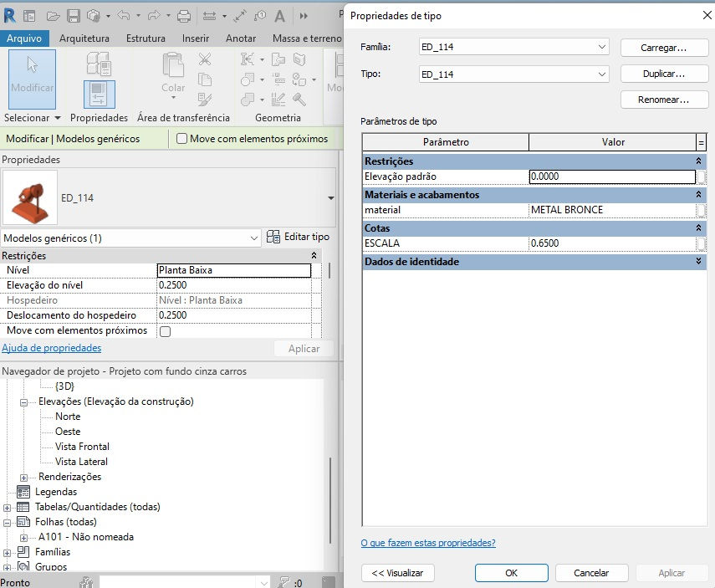
Task: Click the Open folder icon
Action: [54, 17]
